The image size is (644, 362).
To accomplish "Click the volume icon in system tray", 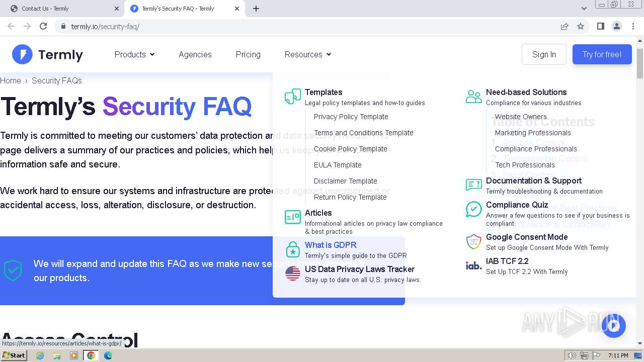I will [x=572, y=355].
